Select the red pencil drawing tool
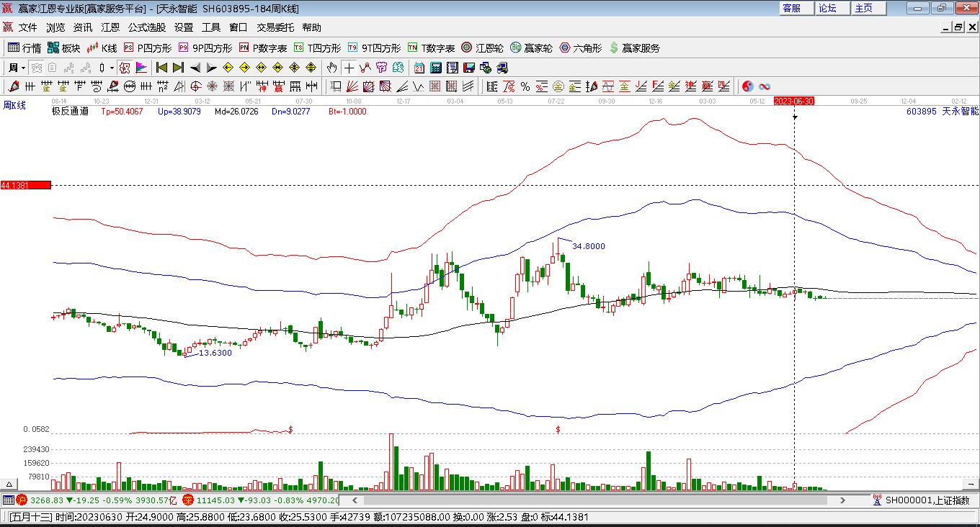 coord(14,87)
